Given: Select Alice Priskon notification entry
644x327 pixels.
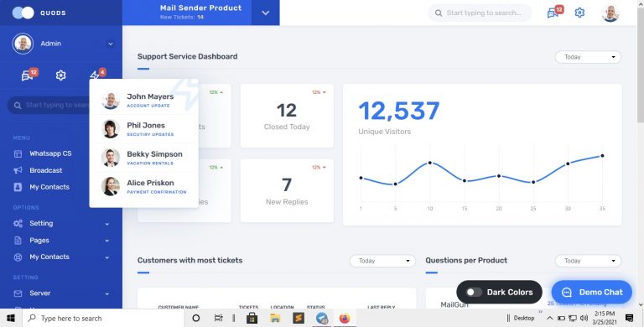Looking at the screenshot, I should pos(143,186).
